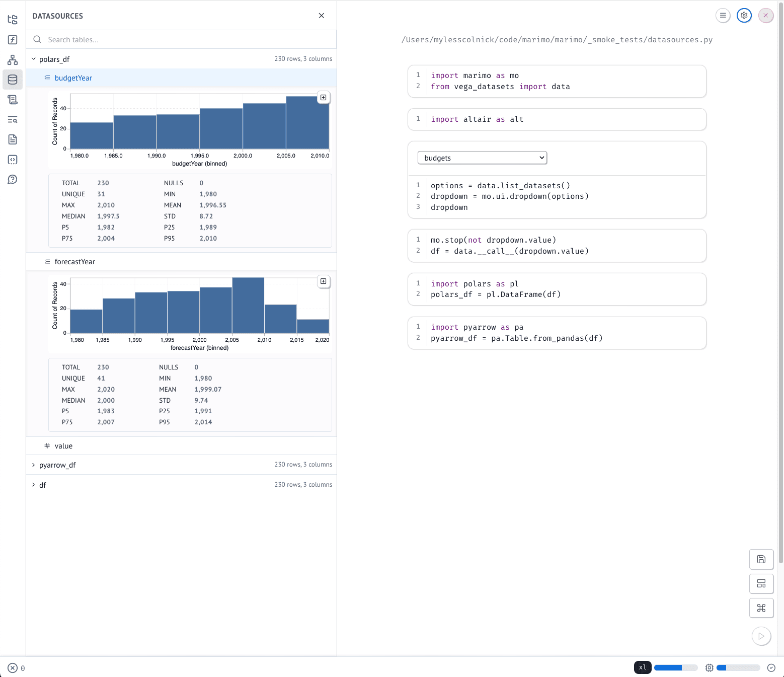Open the variables panel icon
Viewport: 784px width, 677px height.
pyautogui.click(x=13, y=40)
